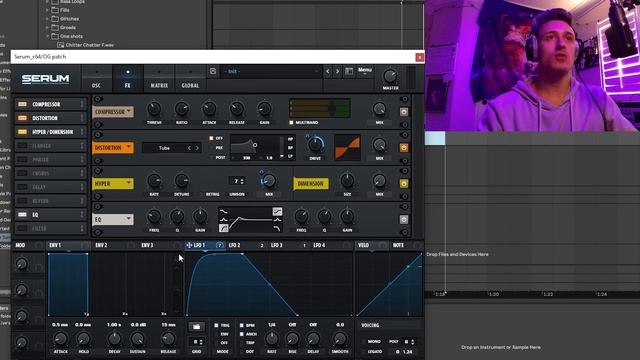Toggle the EQ module power button
Viewport: 640px width, 360px height.
tap(404, 220)
